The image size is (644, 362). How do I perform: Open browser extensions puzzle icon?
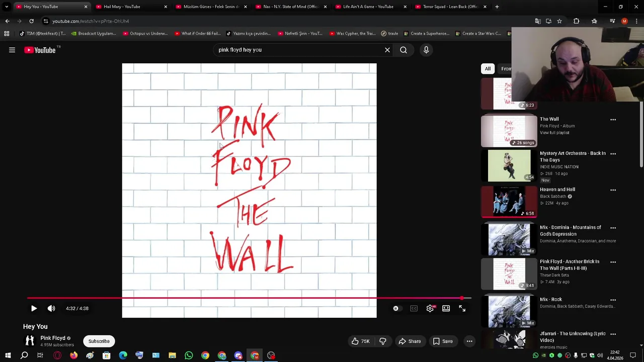pos(577,21)
